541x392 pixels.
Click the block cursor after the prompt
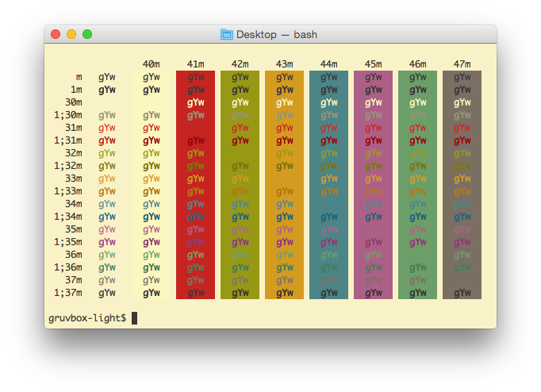135,318
